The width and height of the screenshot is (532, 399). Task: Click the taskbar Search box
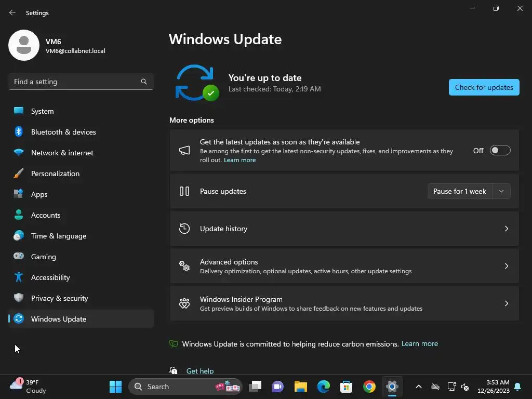[x=185, y=387]
